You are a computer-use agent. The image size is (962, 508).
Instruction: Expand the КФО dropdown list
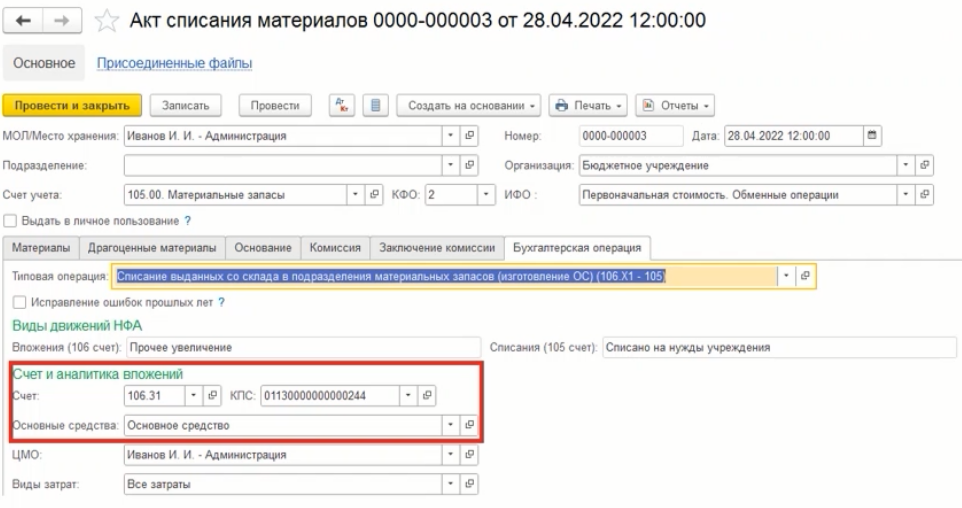[487, 193]
